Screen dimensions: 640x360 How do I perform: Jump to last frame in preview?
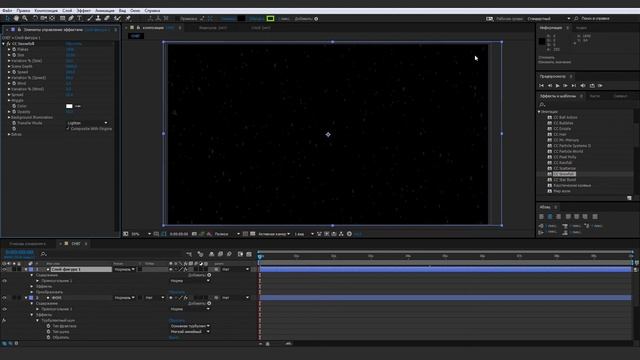click(574, 86)
